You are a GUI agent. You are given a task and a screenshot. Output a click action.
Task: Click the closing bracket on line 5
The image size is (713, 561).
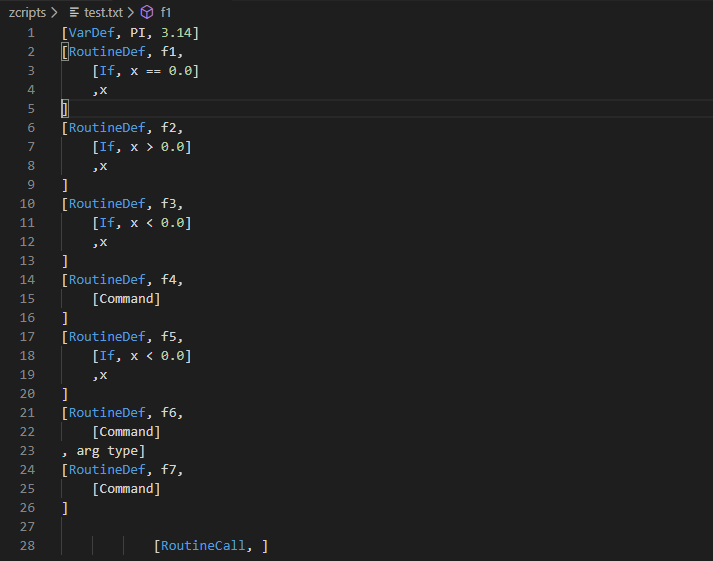pos(65,109)
